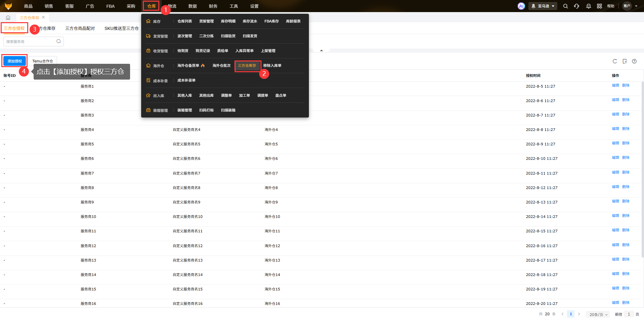This screenshot has width=644, height=320.
Task: Switch to the 三方仓商品配对 sub-tab
Action: pyautogui.click(x=80, y=28)
